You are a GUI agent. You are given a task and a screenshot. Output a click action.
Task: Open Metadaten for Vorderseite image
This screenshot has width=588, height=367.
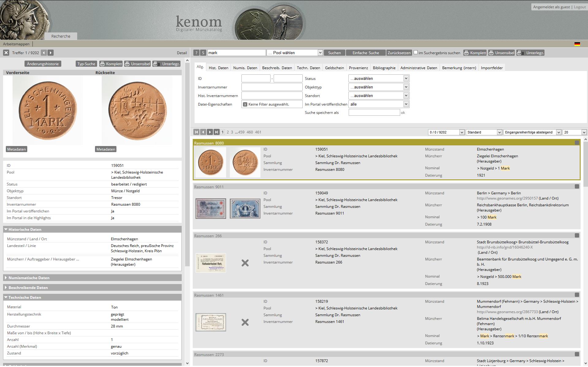click(17, 149)
